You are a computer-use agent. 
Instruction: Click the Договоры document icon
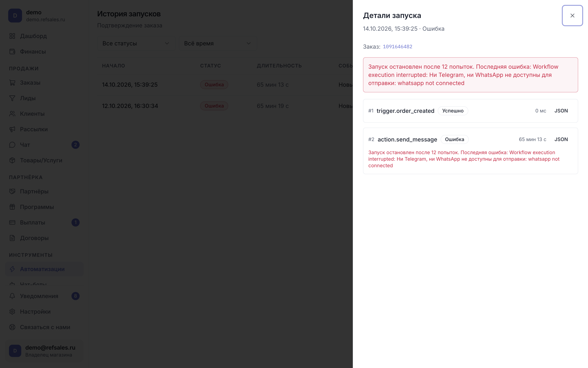point(12,238)
